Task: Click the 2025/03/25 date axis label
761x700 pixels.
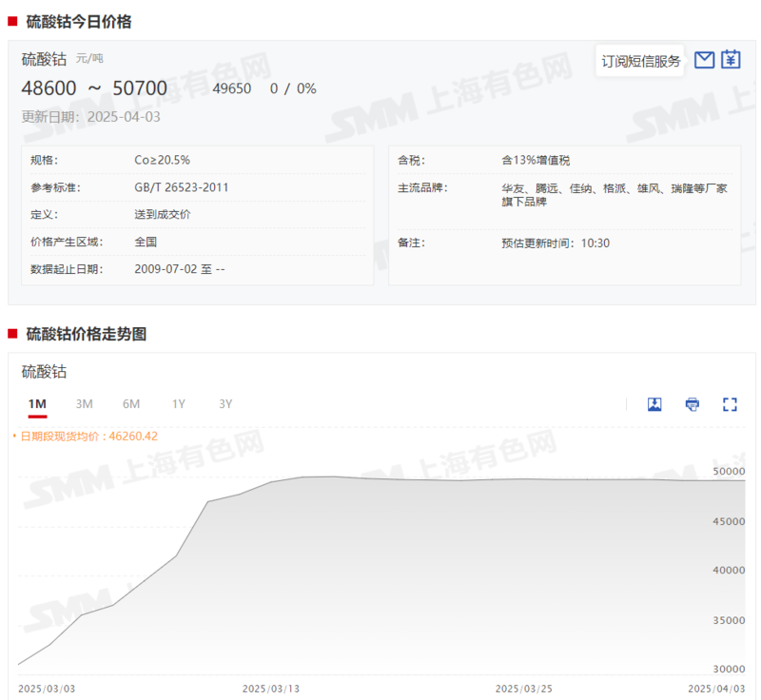Action: click(x=523, y=688)
